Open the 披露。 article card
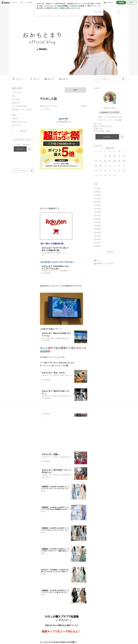138x644 pixels. 64,458
